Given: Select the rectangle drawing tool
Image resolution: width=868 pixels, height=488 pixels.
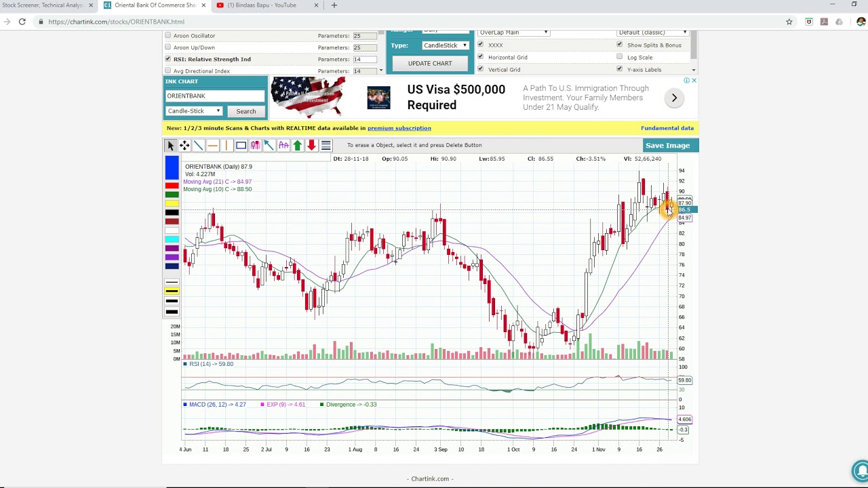Looking at the screenshot, I should pos(241,146).
